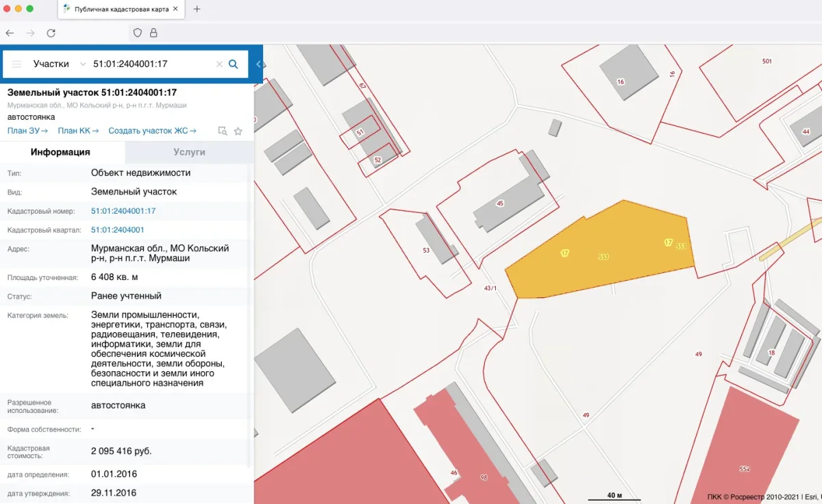Reload the page

pyautogui.click(x=51, y=32)
